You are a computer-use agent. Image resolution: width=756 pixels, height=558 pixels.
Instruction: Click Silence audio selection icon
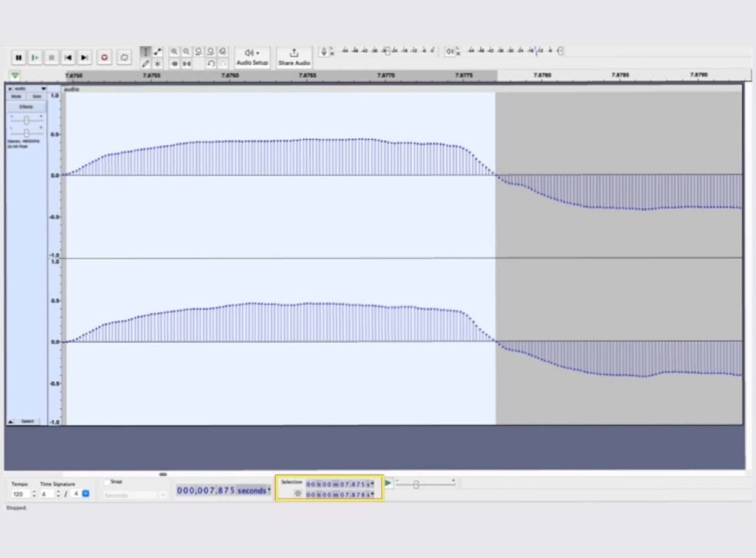click(186, 63)
